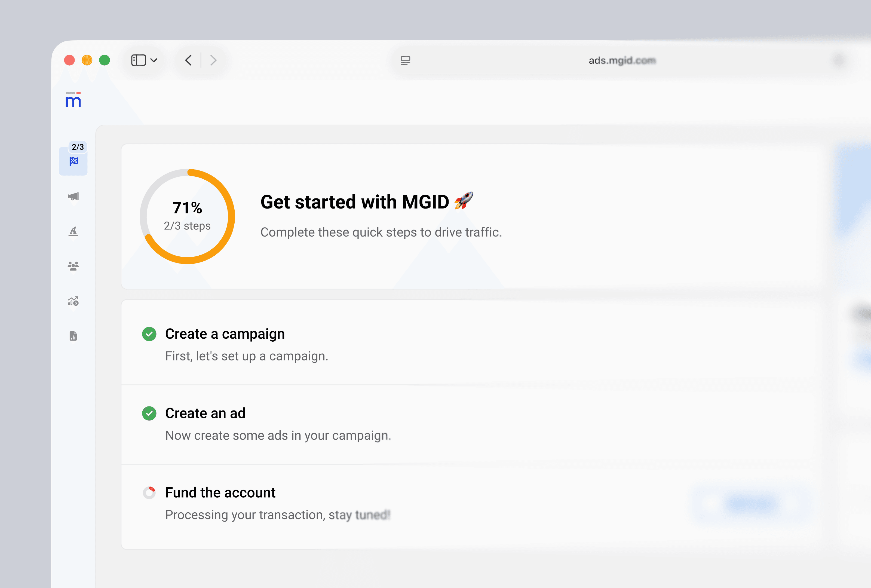Click the ads.mgid.com address bar
Screen dimensions: 871x588
click(x=622, y=60)
